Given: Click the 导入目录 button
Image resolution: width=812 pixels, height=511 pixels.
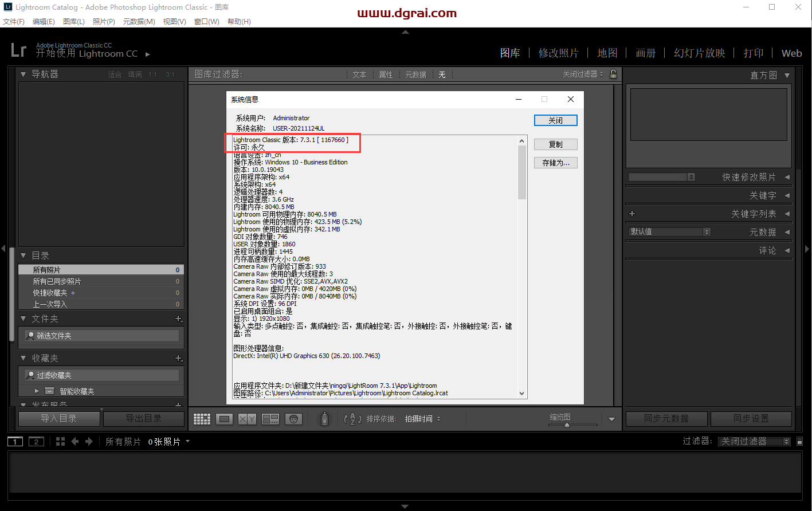Looking at the screenshot, I should pyautogui.click(x=59, y=419).
